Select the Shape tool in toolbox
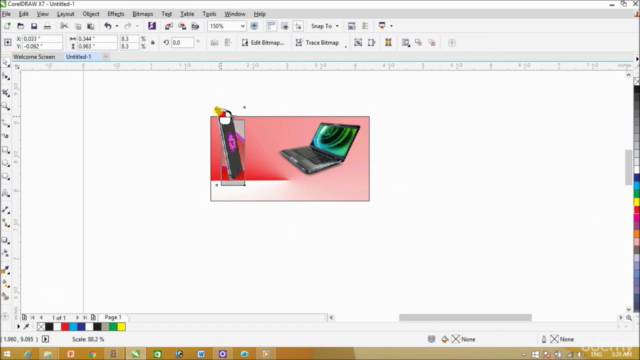Viewport: 640px width, 360px height. [6, 76]
